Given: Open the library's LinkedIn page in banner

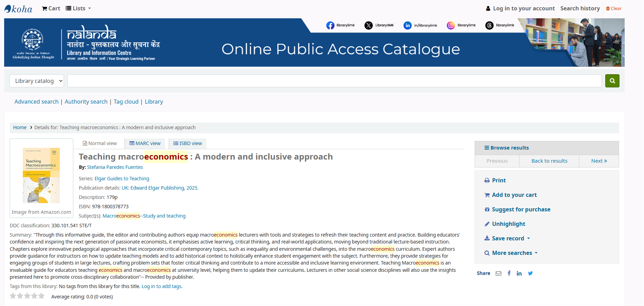Looking at the screenshot, I should [x=408, y=26].
